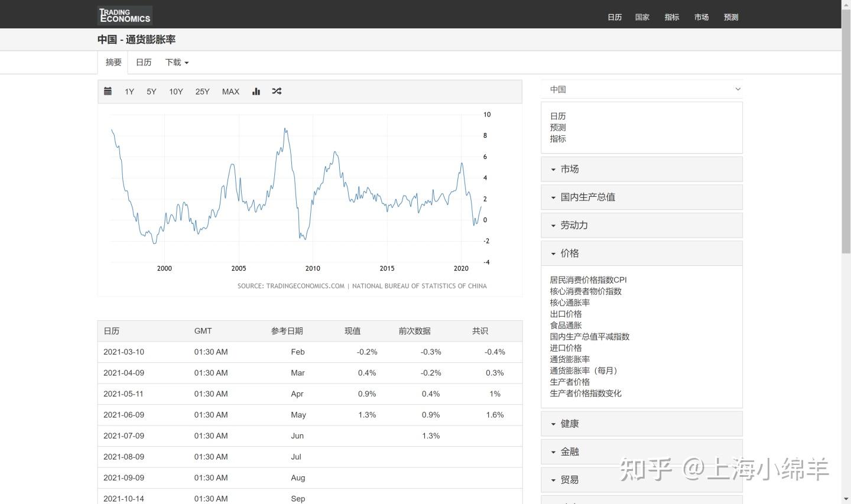Viewport: 851px width, 504px height.
Task: Open the 预测 menu in the navbar
Action: 731,17
